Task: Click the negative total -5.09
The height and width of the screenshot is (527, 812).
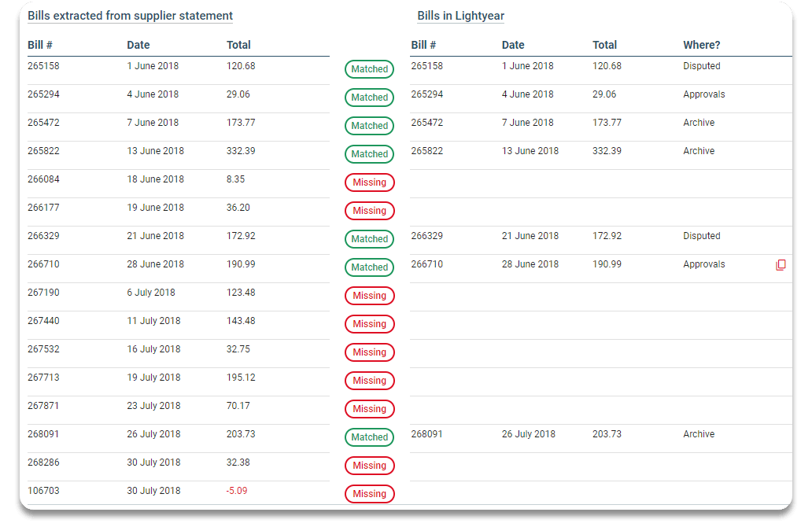Action: tap(237, 491)
